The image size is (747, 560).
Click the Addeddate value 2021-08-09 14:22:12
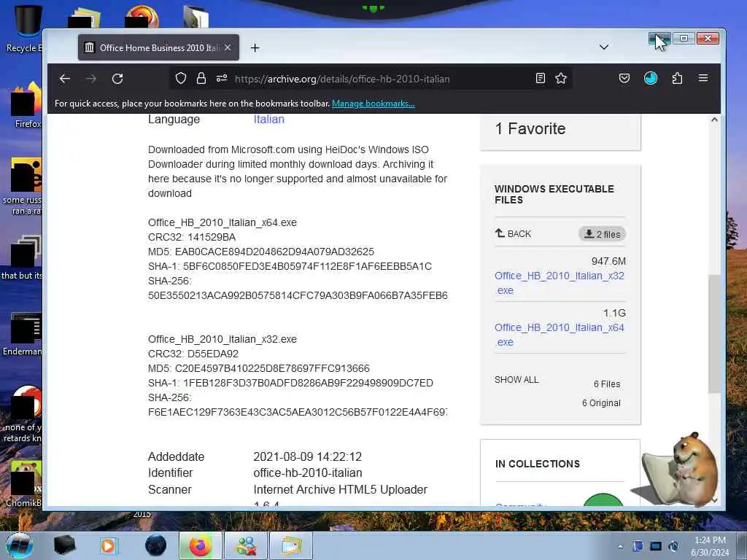pyautogui.click(x=308, y=456)
